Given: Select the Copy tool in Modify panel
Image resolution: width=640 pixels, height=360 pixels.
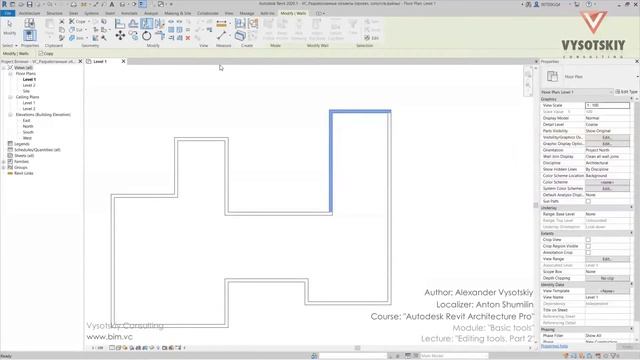Looking at the screenshot, I should point(133,36).
